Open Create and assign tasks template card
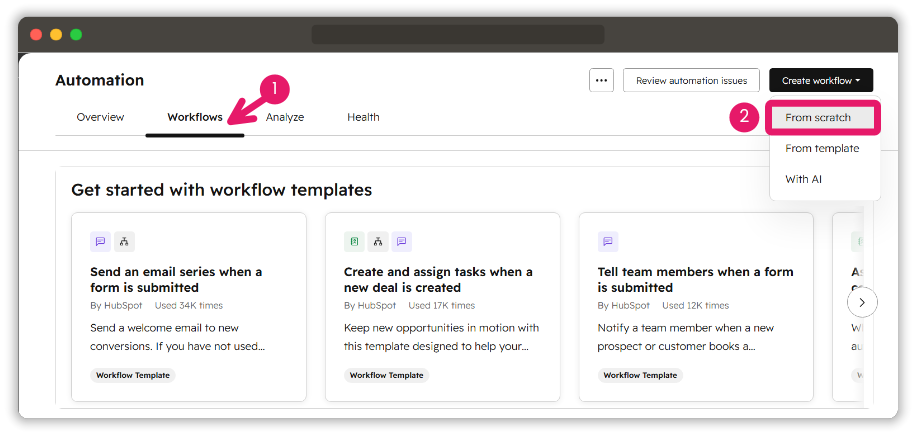The width and height of the screenshot is (916, 435). coord(442,307)
